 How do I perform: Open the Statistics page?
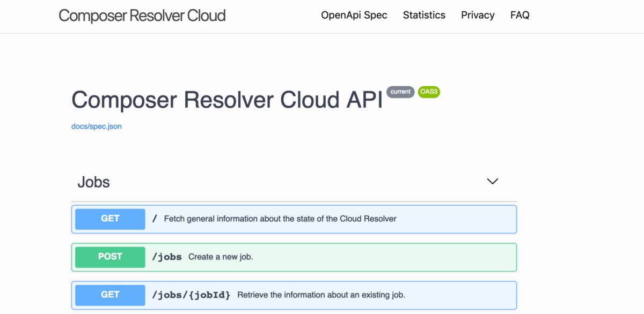click(424, 15)
